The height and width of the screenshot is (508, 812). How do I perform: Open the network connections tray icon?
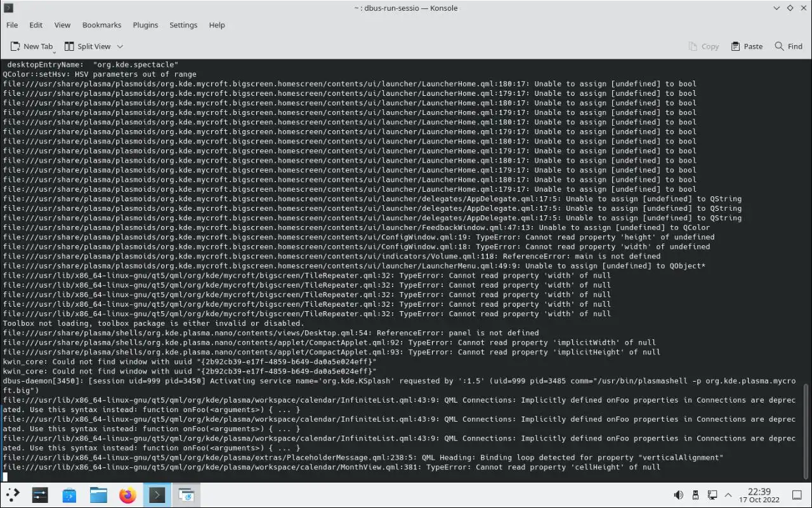point(712,495)
